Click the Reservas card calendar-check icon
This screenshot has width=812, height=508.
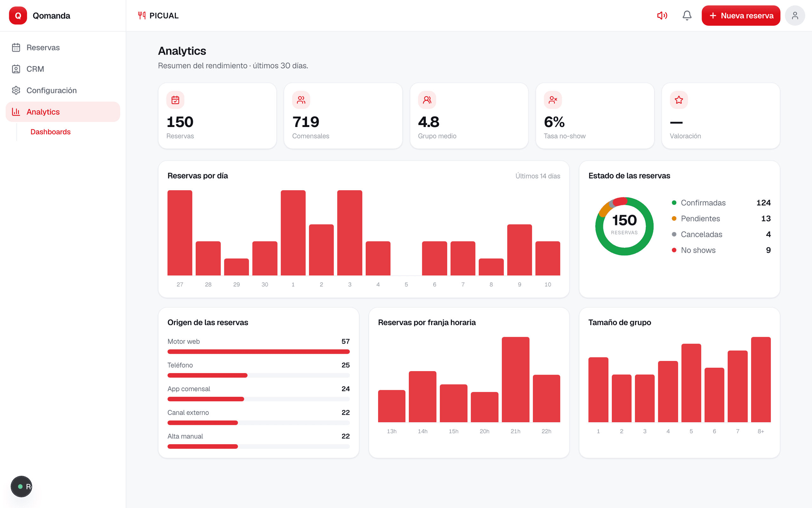[x=175, y=100]
